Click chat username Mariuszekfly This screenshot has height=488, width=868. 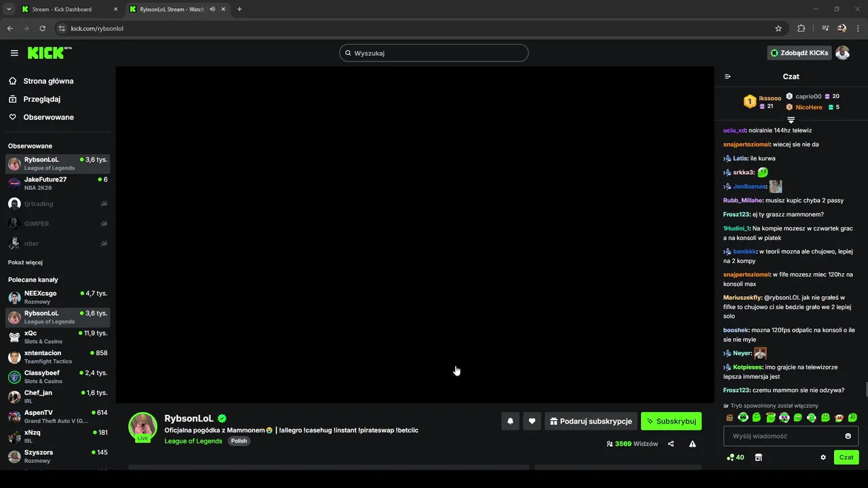743,298
